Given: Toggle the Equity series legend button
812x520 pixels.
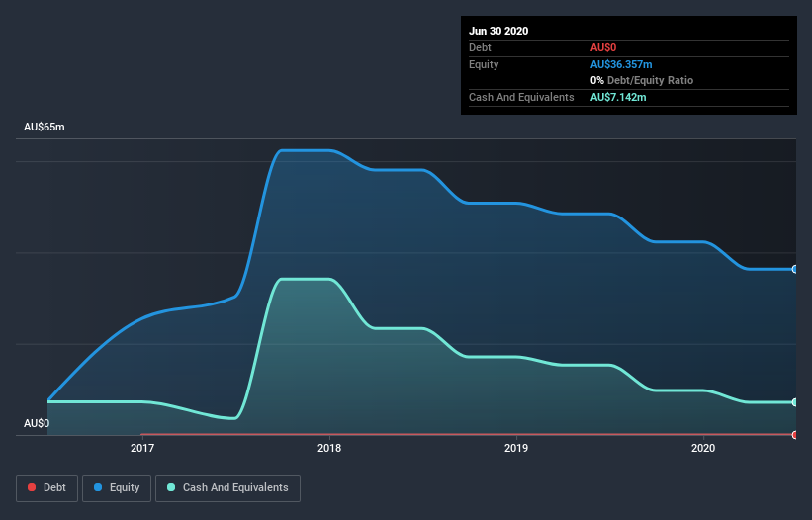Looking at the screenshot, I should (x=117, y=488).
